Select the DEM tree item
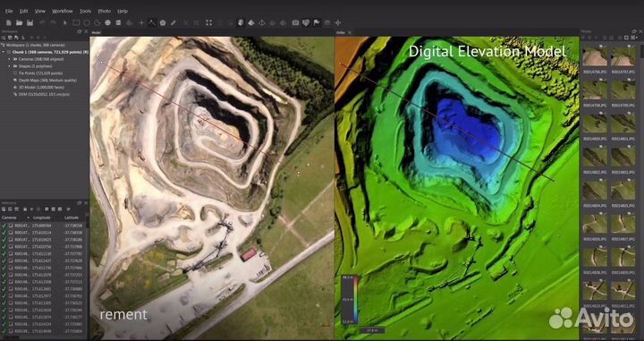Viewport: 644px width, 341px height. tap(43, 94)
